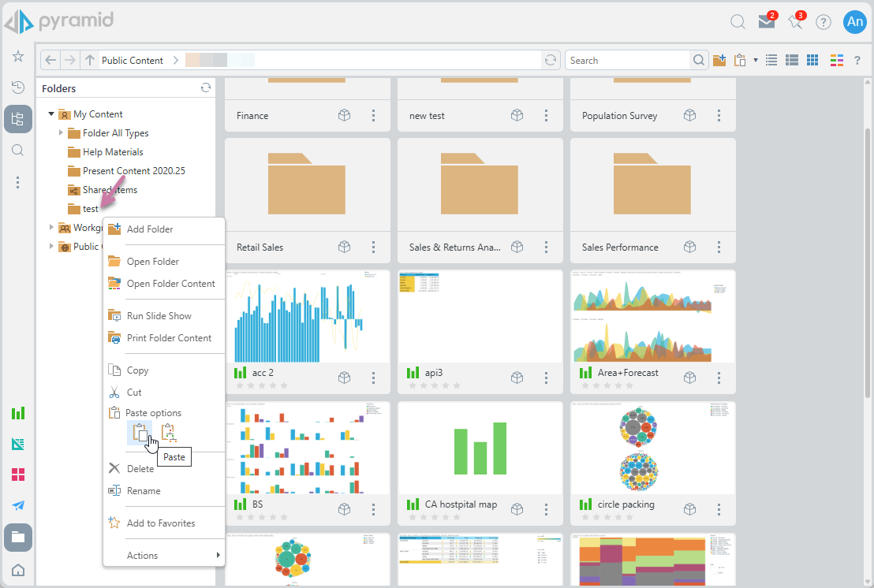Switch to simple list view
The width and height of the screenshot is (874, 588).
[771, 61]
